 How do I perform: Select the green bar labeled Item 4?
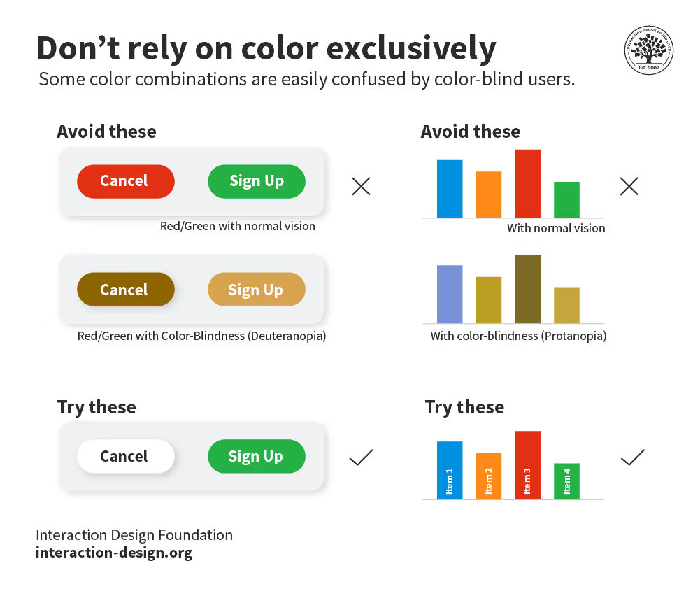coord(566,481)
